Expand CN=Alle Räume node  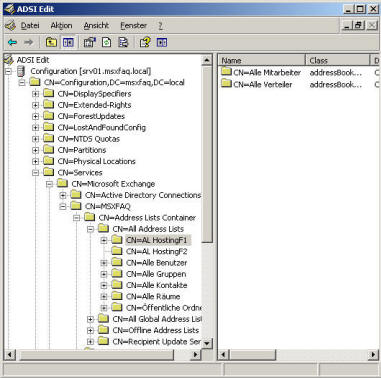pyautogui.click(x=104, y=297)
